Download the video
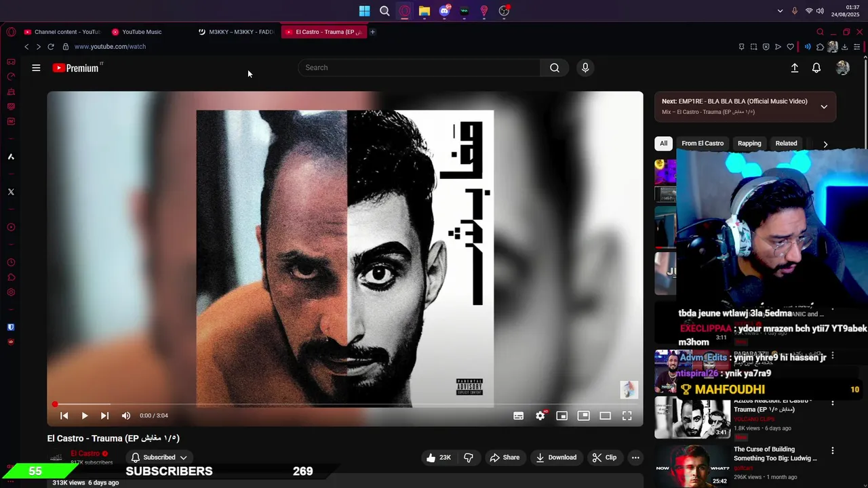 click(556, 457)
